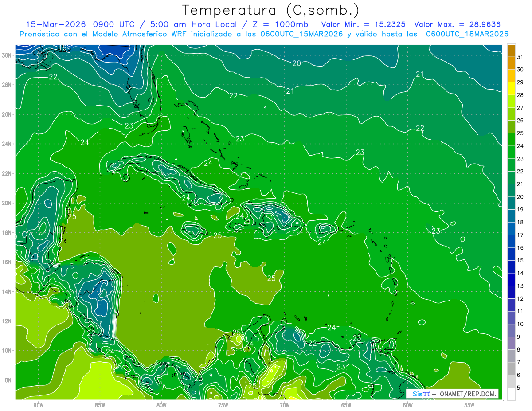532x411 pixels.
Task: Click the 8N latitude axis label
Action: (x=9, y=380)
